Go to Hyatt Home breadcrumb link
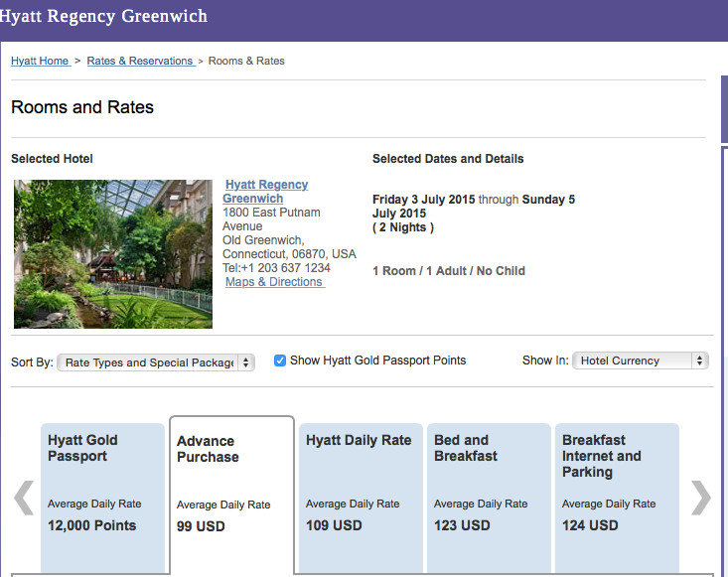728x577 pixels. point(40,61)
